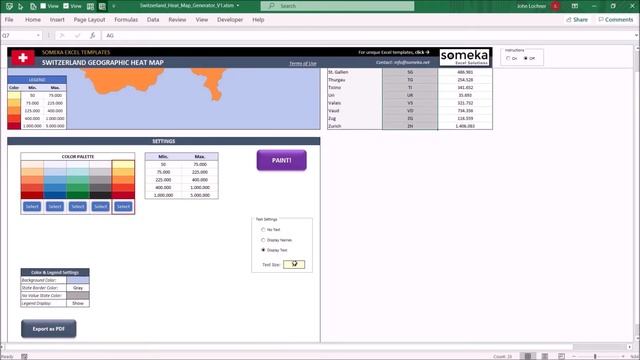Screen dimensions: 640x360
Task: Open the Help ribbon tab
Action: tap(258, 20)
